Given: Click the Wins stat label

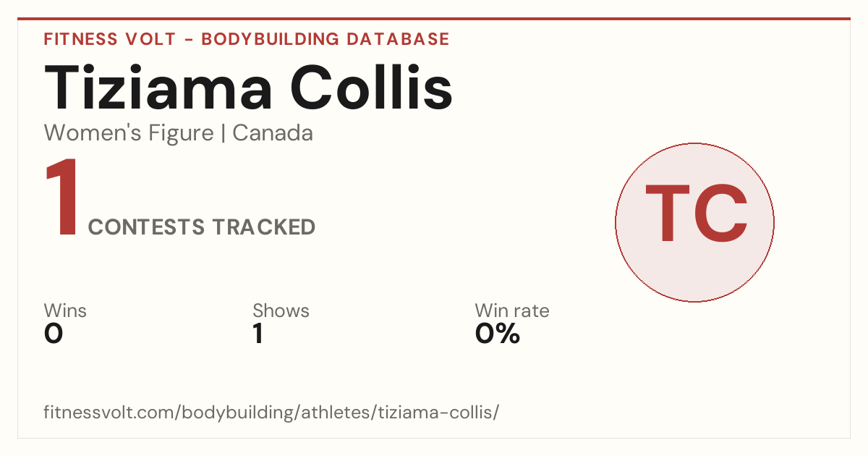Looking at the screenshot, I should 65,311.
